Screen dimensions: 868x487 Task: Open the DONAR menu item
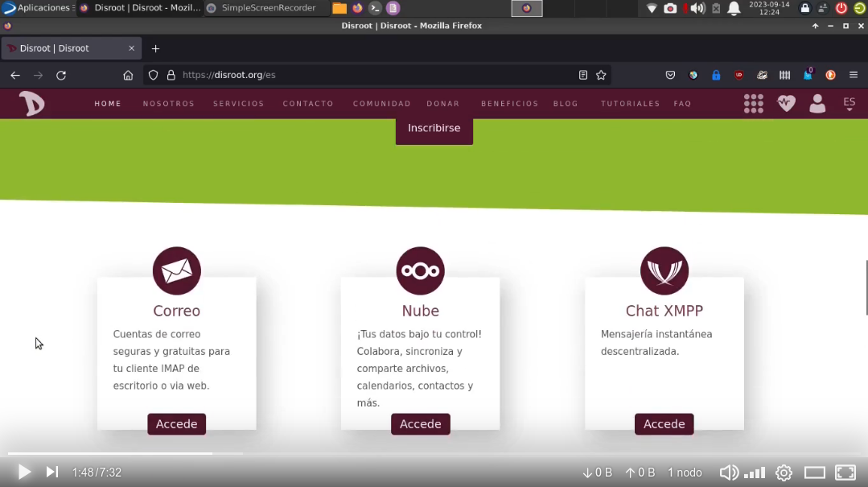[443, 104]
